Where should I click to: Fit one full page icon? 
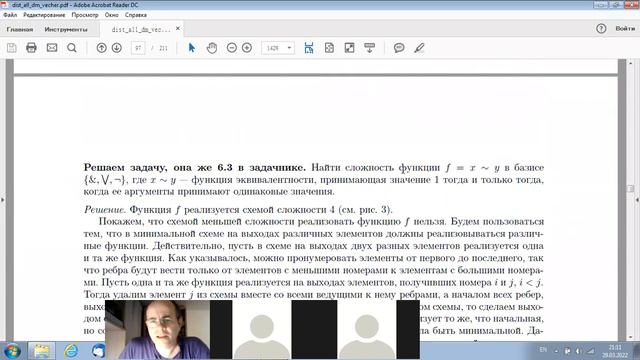[329, 48]
